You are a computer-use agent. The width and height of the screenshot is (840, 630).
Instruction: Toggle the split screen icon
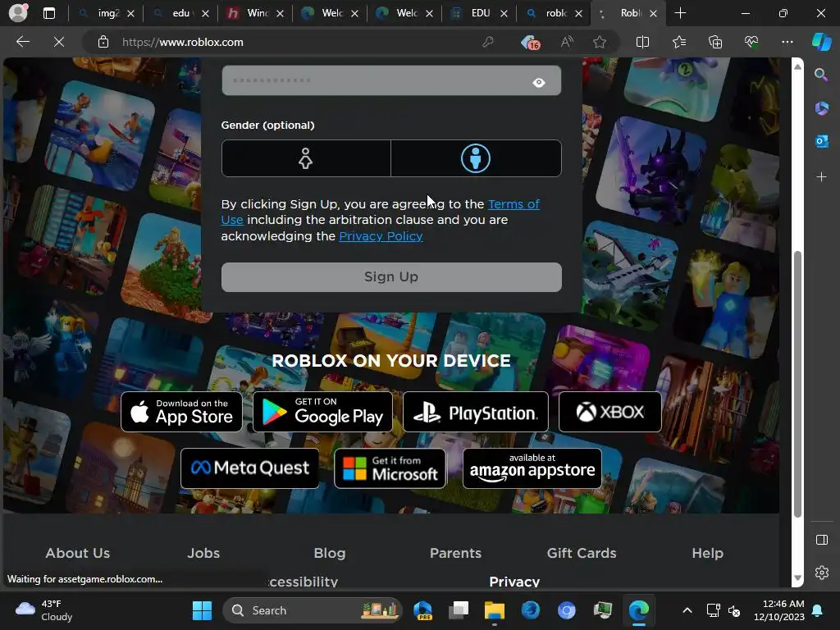642,42
